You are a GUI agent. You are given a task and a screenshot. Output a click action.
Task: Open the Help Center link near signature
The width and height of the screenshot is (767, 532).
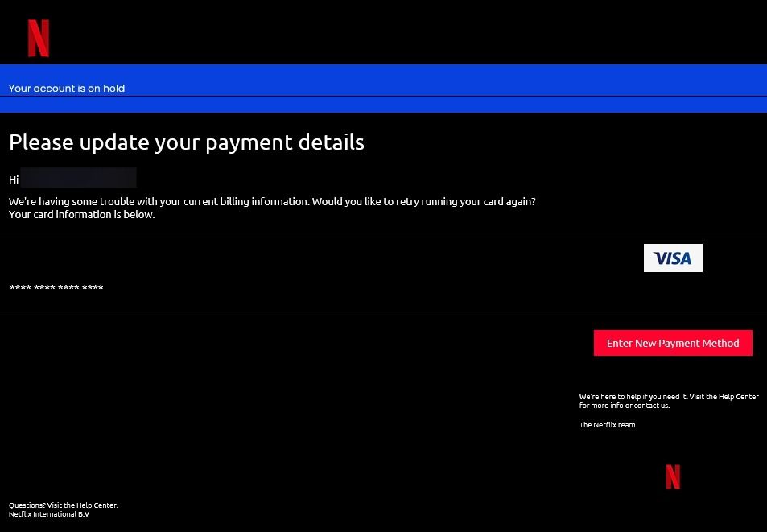coord(738,397)
